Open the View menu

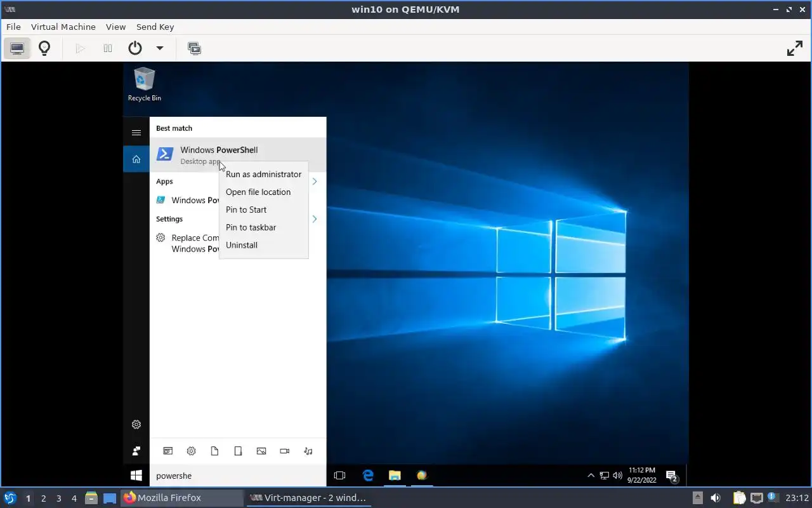tap(115, 27)
